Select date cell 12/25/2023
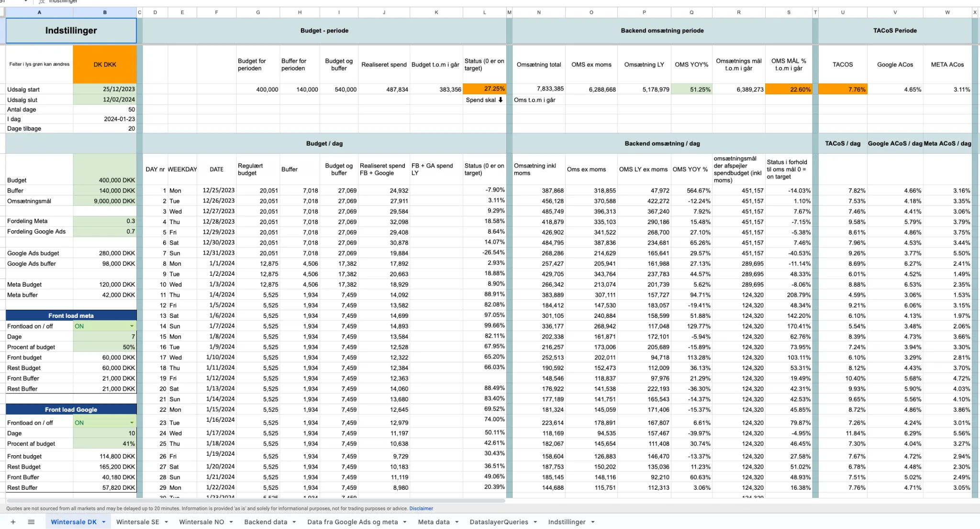Image resolution: width=980 pixels, height=529 pixels. (216, 191)
